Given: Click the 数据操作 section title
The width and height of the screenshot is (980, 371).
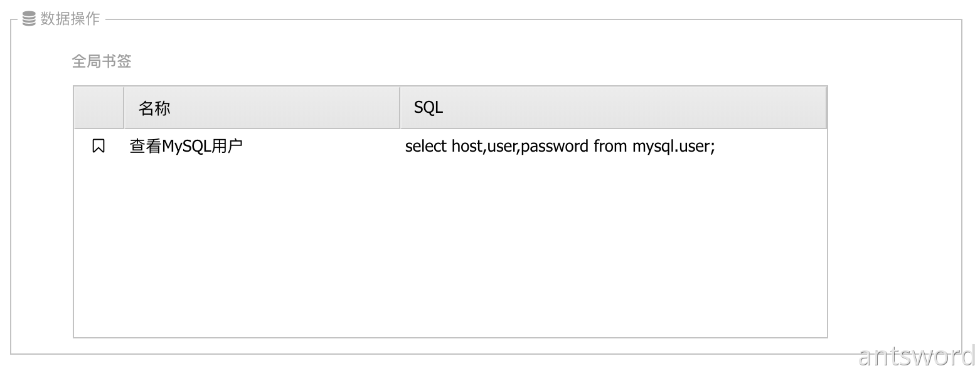Looking at the screenshot, I should (70, 19).
